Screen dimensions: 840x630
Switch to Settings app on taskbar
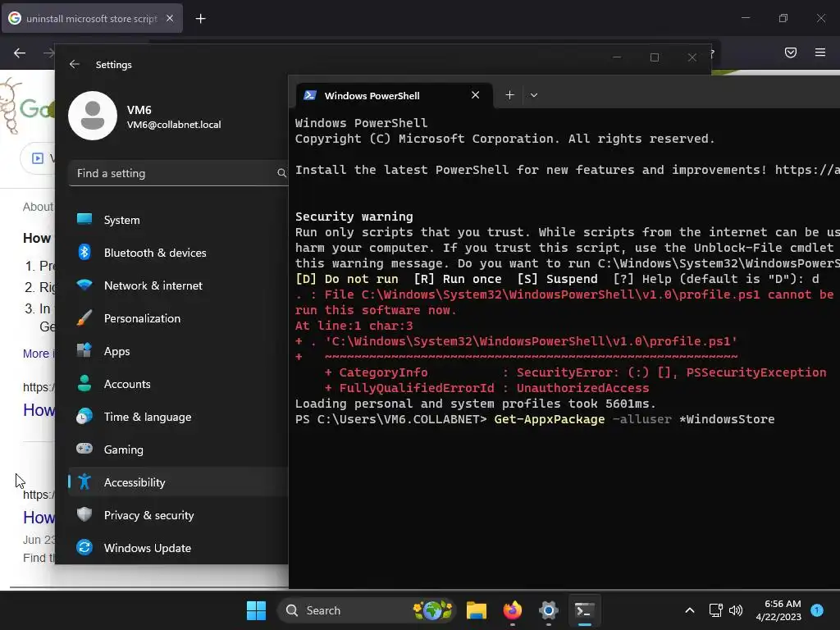[x=549, y=610]
